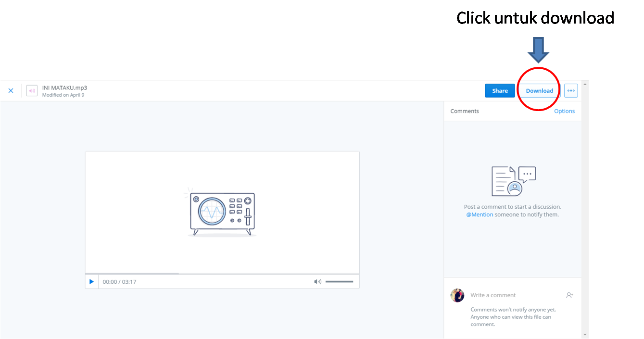Click the Download button
644x339 pixels.
tap(539, 91)
